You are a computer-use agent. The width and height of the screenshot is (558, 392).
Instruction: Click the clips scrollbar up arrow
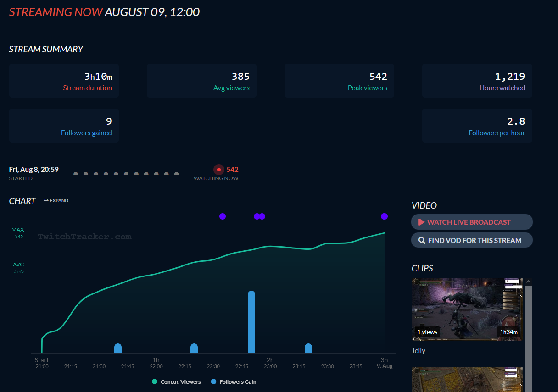pyautogui.click(x=528, y=282)
